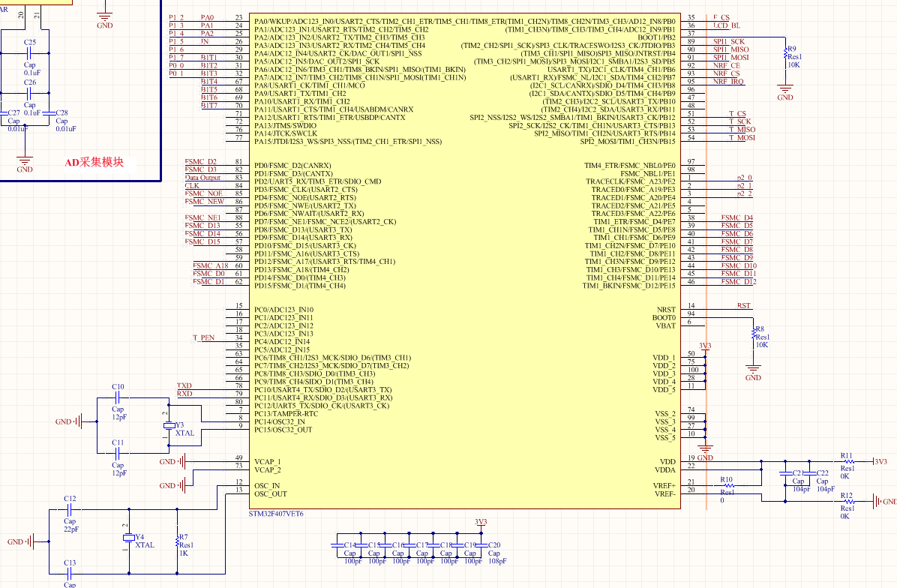Select the LCD_BL net label

coord(726,25)
